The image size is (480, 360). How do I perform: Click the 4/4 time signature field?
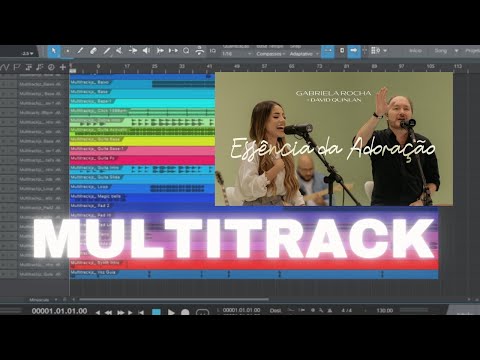pos(347,311)
